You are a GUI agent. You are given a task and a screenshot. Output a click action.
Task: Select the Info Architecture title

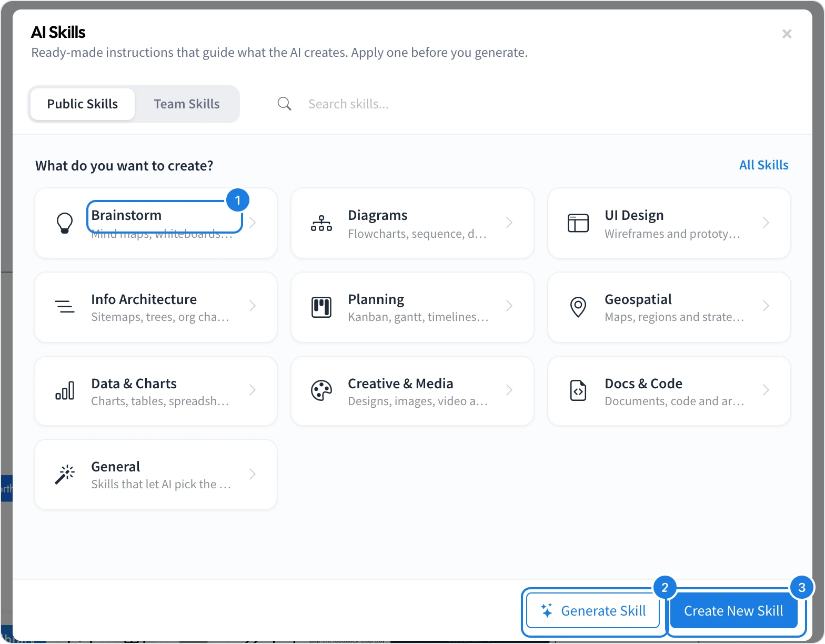(144, 299)
